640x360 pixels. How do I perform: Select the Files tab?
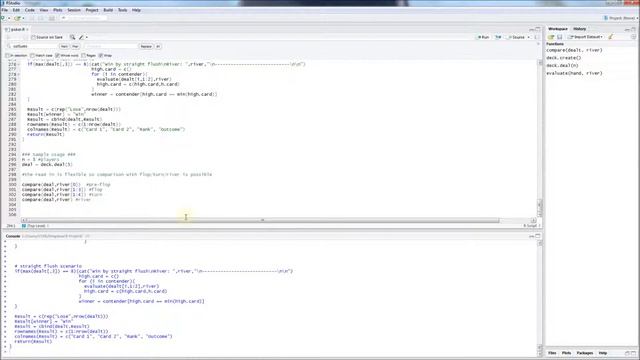552,353
